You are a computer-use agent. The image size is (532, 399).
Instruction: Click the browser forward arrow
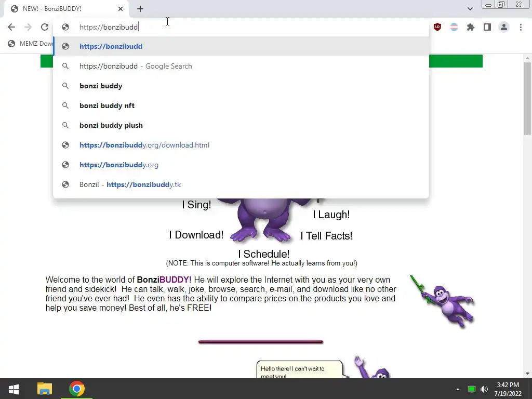coord(28,27)
